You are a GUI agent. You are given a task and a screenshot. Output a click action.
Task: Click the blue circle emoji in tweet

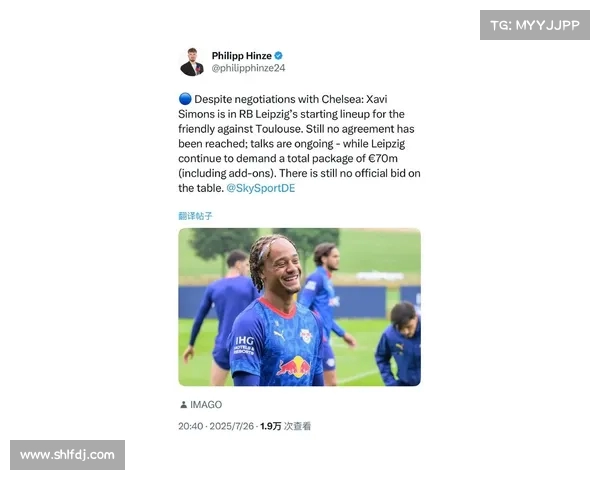185,99
